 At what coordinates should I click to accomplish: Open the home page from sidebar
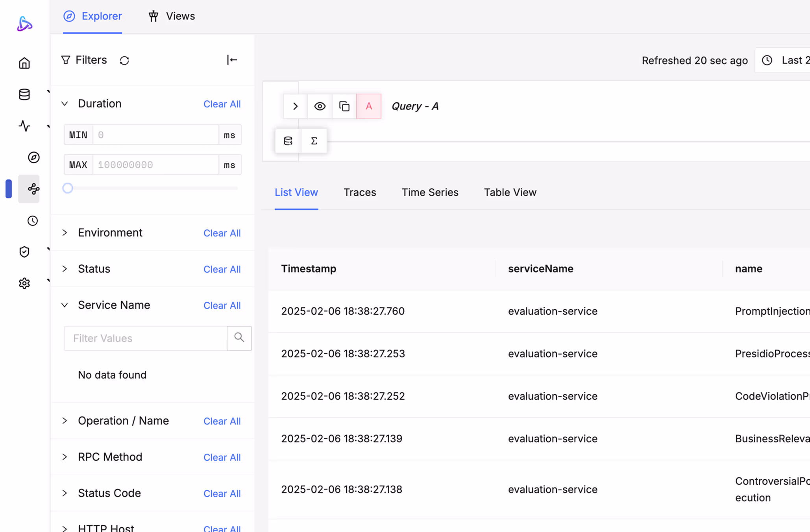[x=24, y=63]
